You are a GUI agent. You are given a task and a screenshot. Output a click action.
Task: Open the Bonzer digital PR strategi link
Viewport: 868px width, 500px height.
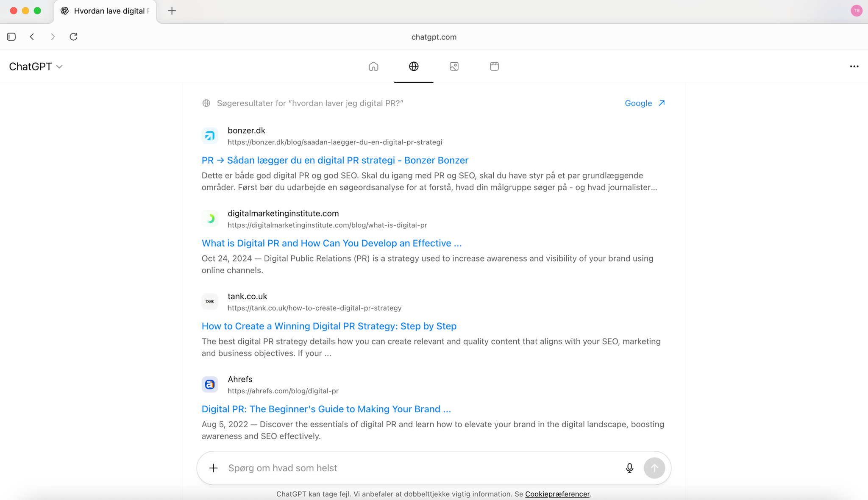tap(335, 160)
